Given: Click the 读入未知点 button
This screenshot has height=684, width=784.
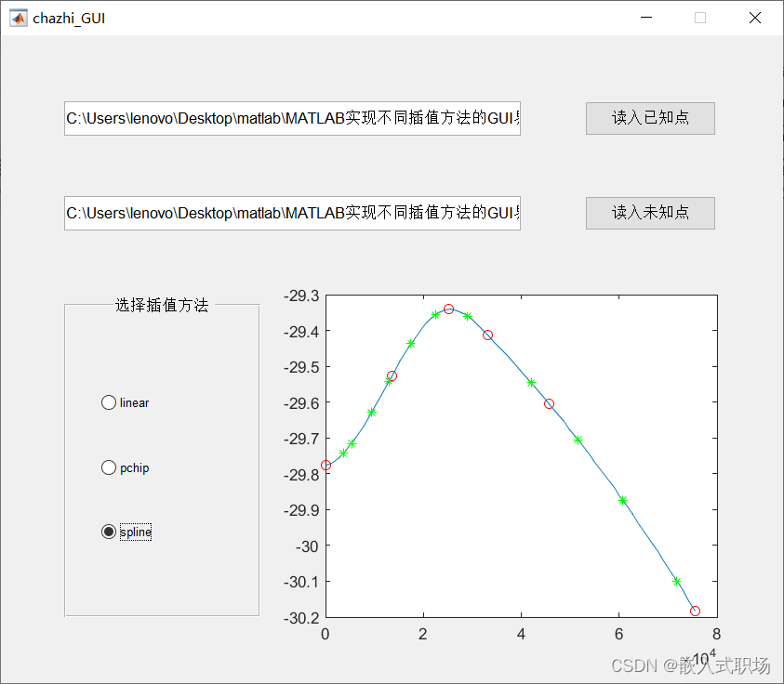Looking at the screenshot, I should 649,213.
